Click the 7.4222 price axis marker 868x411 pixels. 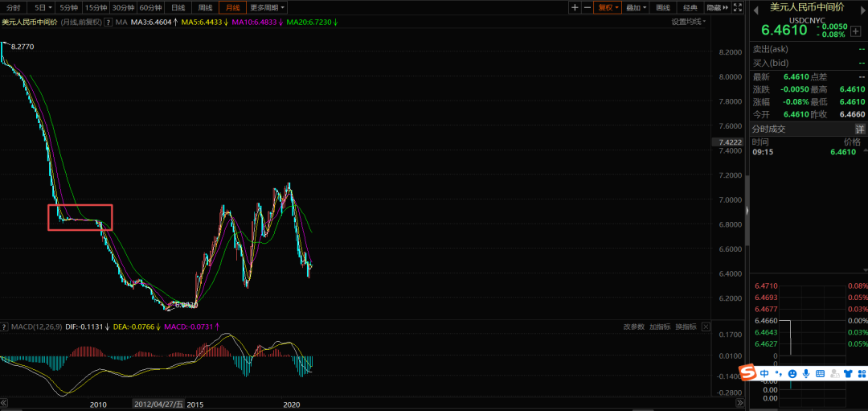(730, 142)
